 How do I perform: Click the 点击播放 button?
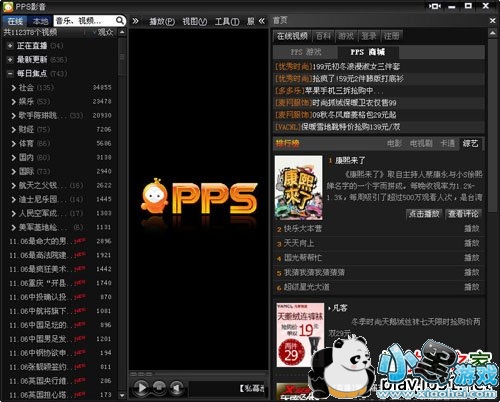pyautogui.click(x=424, y=214)
